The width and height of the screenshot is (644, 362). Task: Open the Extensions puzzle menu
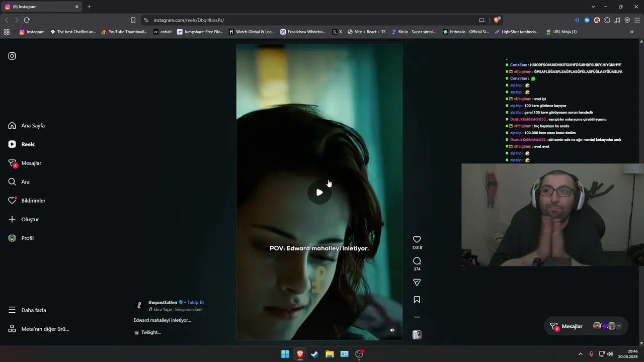[607, 20]
